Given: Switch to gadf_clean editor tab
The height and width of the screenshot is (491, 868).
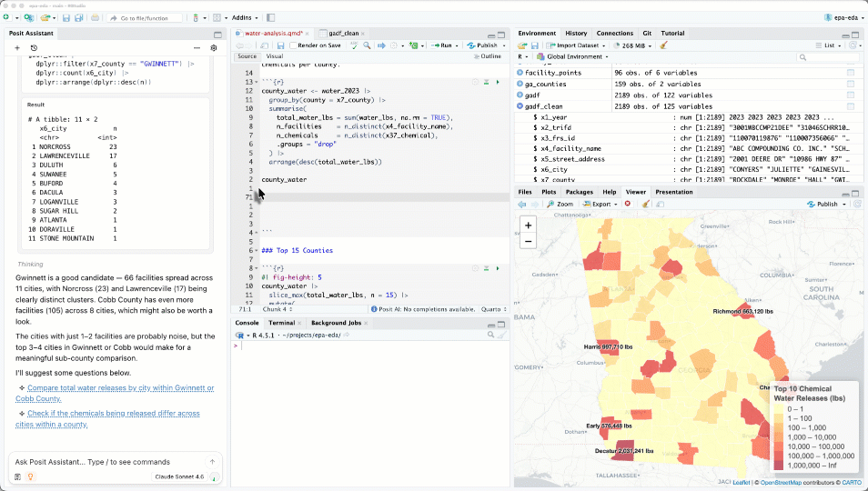Looking at the screenshot, I should point(343,33).
